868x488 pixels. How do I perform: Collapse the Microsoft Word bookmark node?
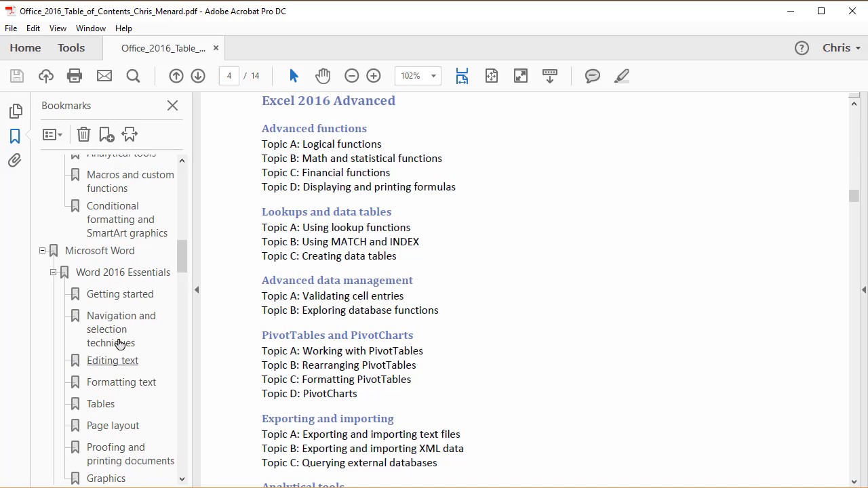tap(42, 251)
